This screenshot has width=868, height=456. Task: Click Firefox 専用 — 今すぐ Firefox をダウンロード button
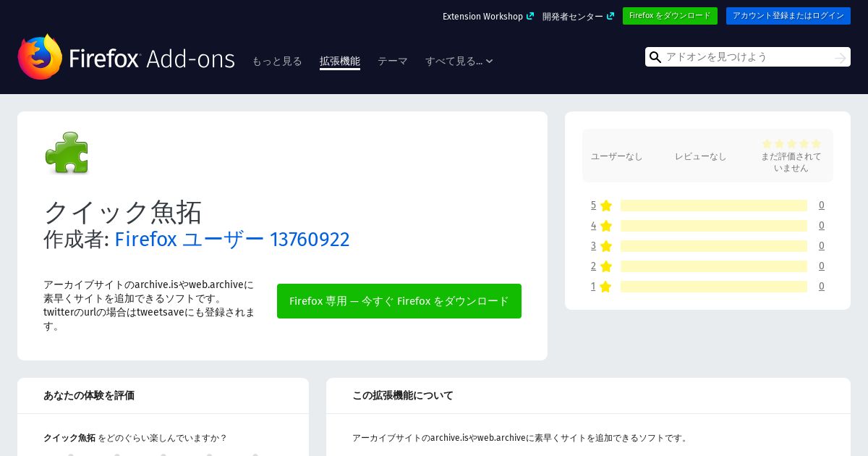click(x=399, y=301)
